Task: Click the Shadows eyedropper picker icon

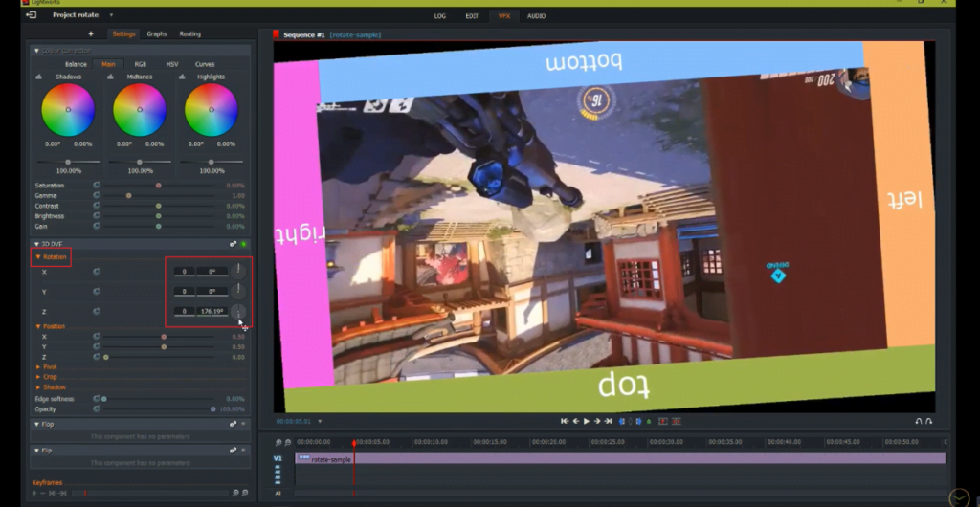Action: [38, 77]
